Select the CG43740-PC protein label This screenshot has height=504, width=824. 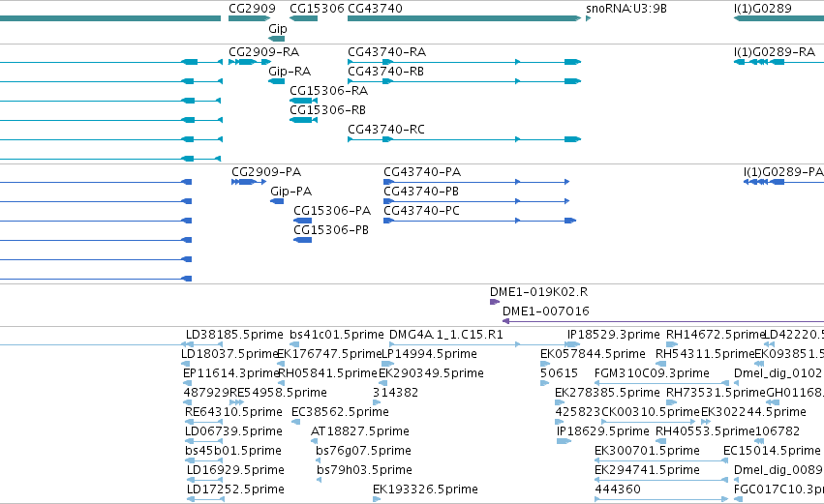click(421, 211)
